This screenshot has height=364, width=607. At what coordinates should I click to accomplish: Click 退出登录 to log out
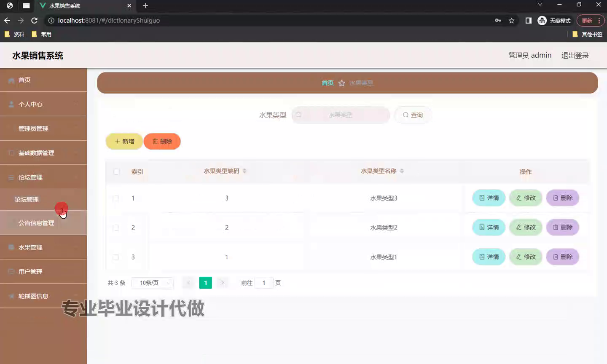(575, 55)
